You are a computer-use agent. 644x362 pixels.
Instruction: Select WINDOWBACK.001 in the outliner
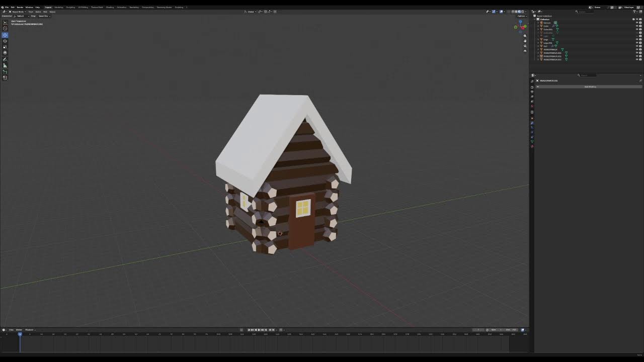pyautogui.click(x=552, y=53)
